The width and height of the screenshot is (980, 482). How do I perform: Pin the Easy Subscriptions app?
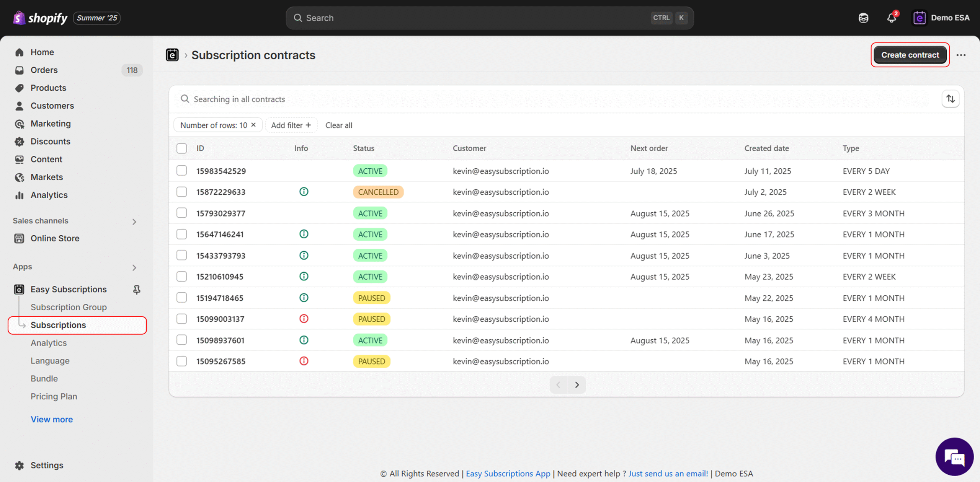[x=136, y=290]
